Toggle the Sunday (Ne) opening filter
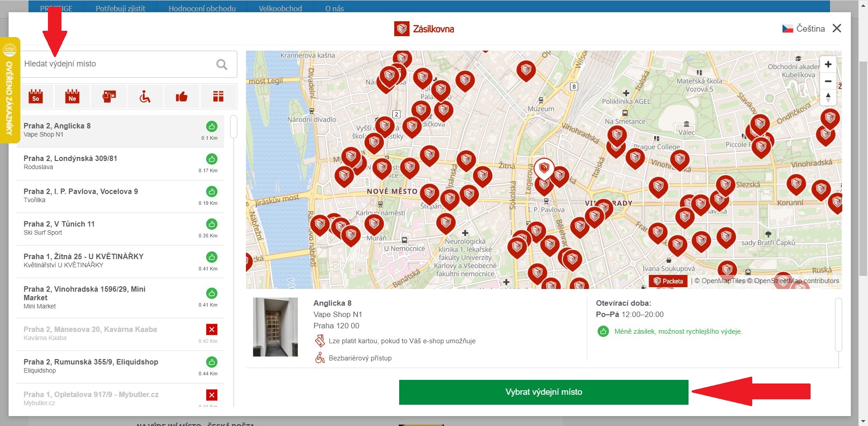The image size is (868, 426). (x=72, y=96)
